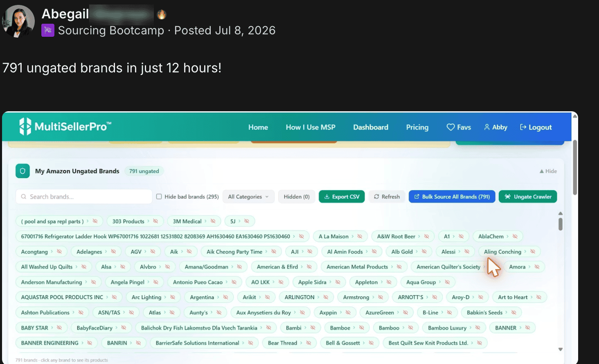Viewport: 599px width, 364px height.
Task: Click the brand list scroll-up arrow
Action: [561, 213]
